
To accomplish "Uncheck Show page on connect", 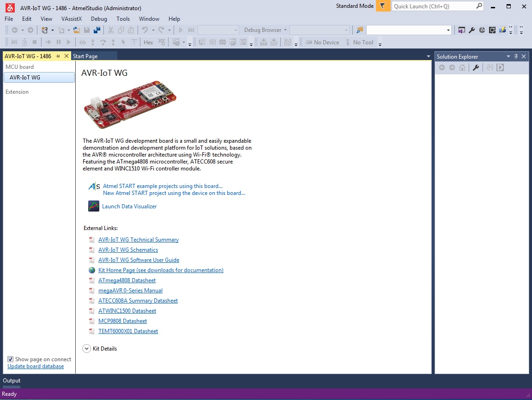I will pos(10,359).
